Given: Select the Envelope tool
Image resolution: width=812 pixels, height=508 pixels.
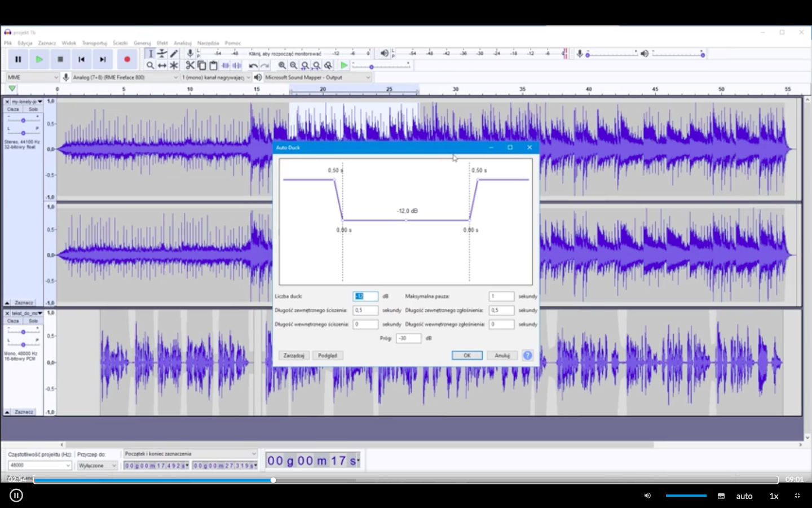Looking at the screenshot, I should [162, 54].
